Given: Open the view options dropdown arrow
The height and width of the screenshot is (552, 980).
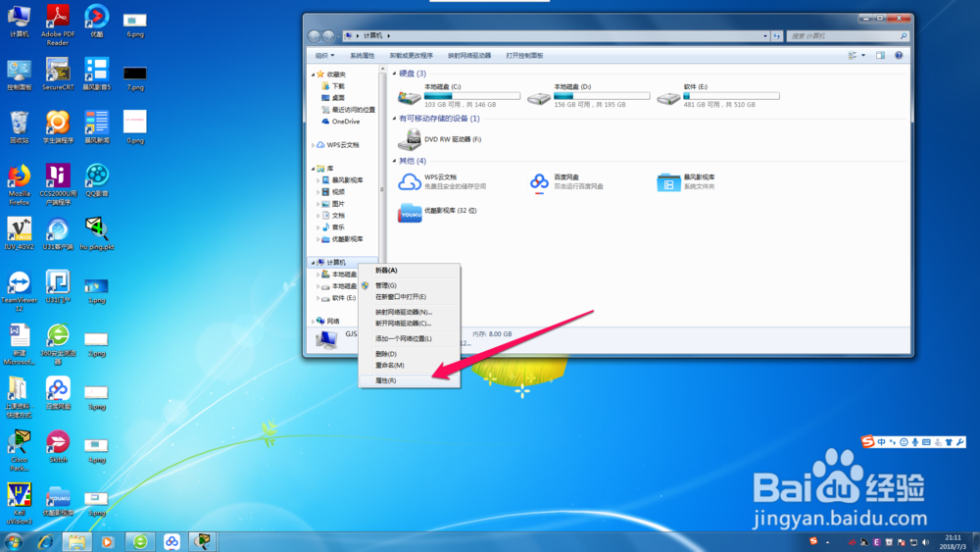Looking at the screenshot, I should pyautogui.click(x=863, y=56).
